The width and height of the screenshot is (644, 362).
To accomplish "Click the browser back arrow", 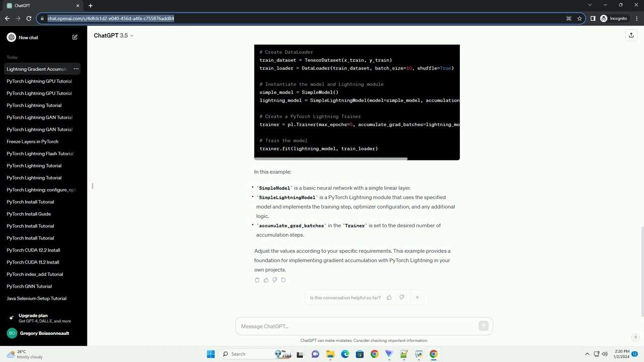I will click(x=7, y=19).
